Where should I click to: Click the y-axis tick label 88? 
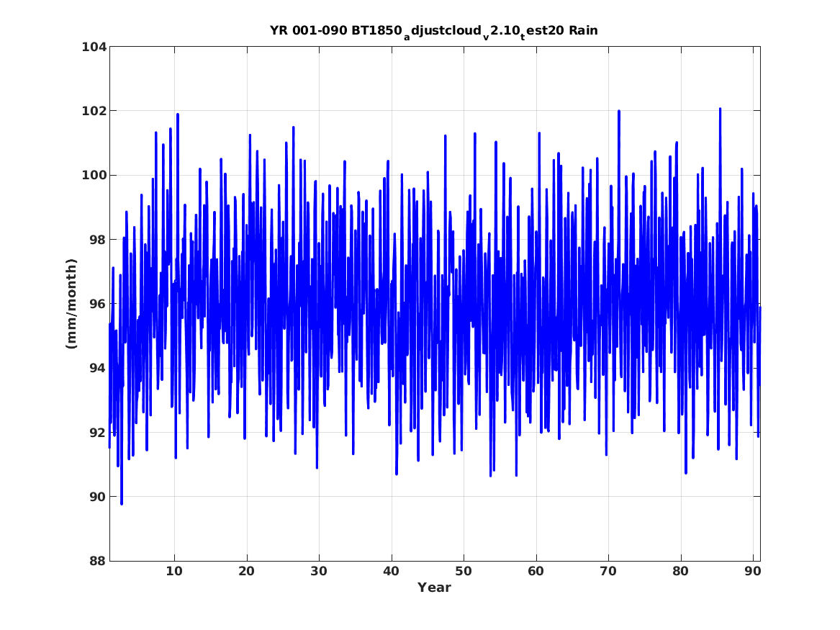[x=97, y=561]
